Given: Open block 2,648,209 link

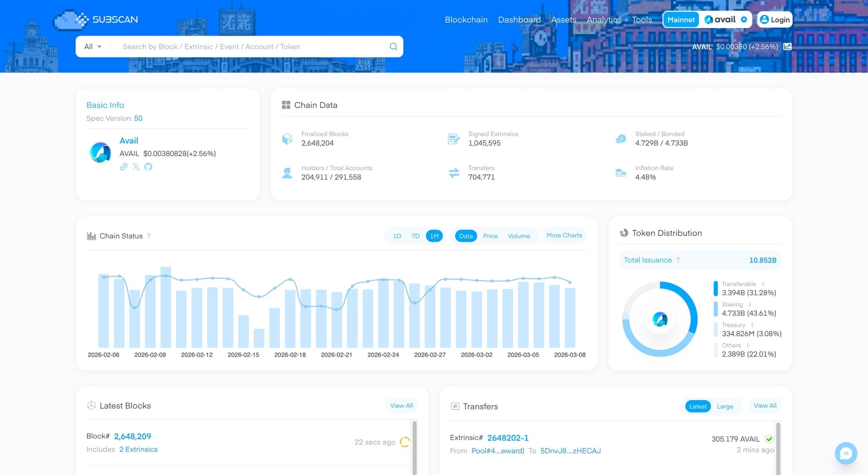Looking at the screenshot, I should click(132, 436).
